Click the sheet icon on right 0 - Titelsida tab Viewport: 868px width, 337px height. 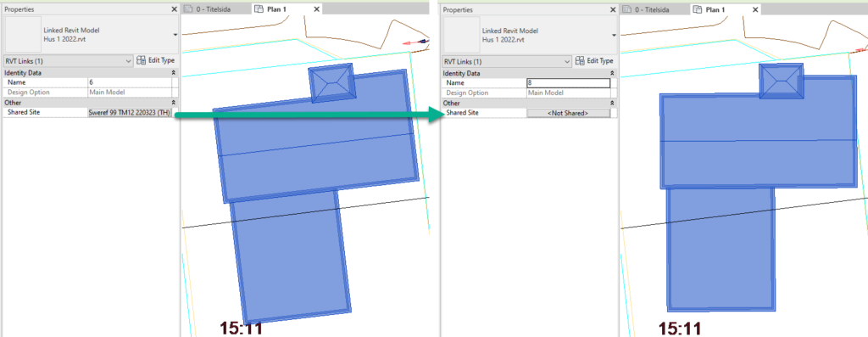coord(626,9)
